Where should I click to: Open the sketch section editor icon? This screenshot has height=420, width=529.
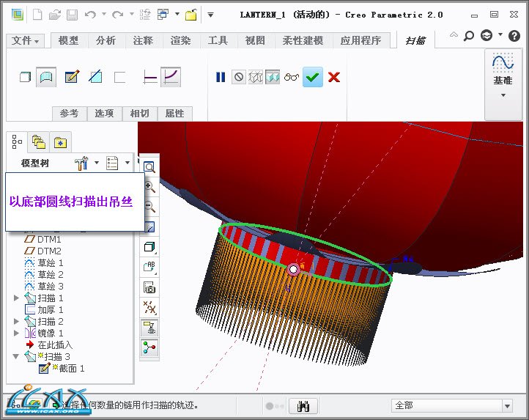click(71, 76)
